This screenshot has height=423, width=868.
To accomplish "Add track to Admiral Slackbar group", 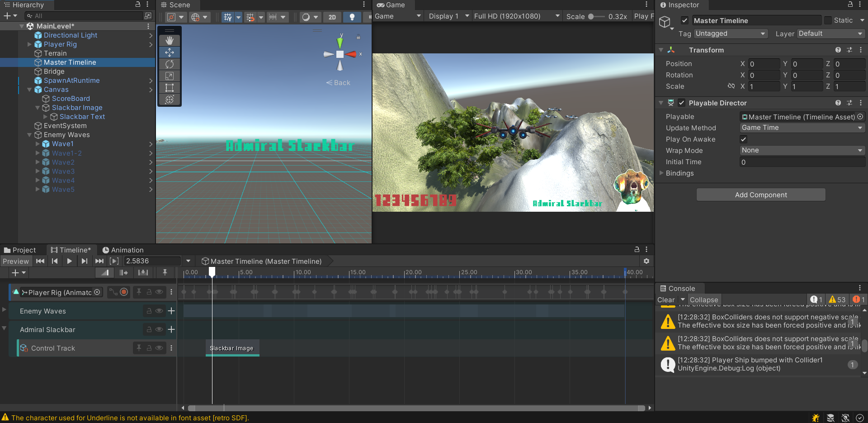I will coord(171,330).
